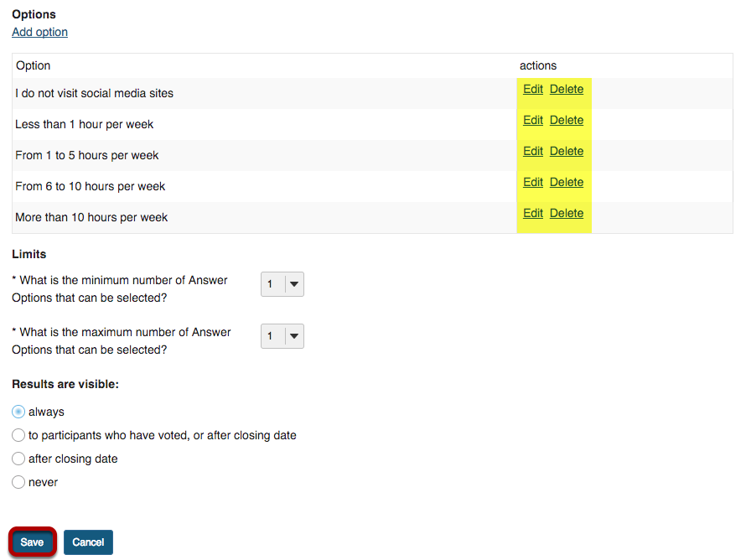
Task: Delete 'More than 10 hours per week' option
Action: coord(567,213)
